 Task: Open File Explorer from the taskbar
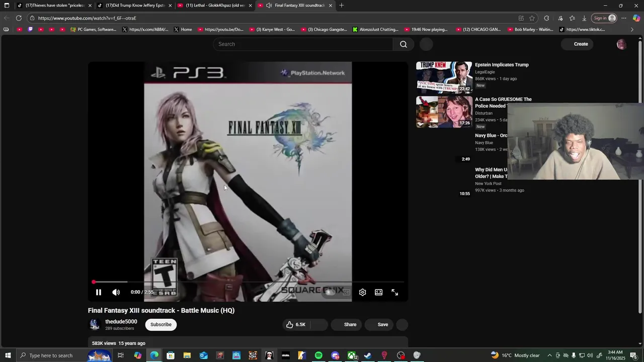[x=187, y=355]
